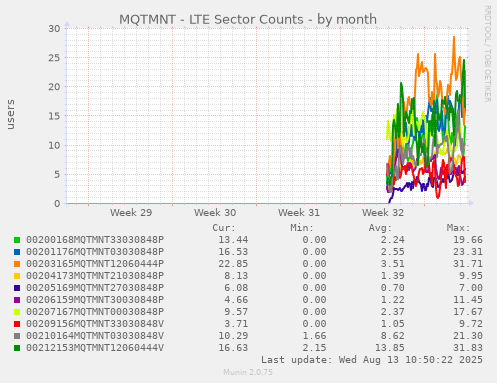The height and width of the screenshot is (383, 497).
Task: Click the Avg: column header
Action: point(380,228)
